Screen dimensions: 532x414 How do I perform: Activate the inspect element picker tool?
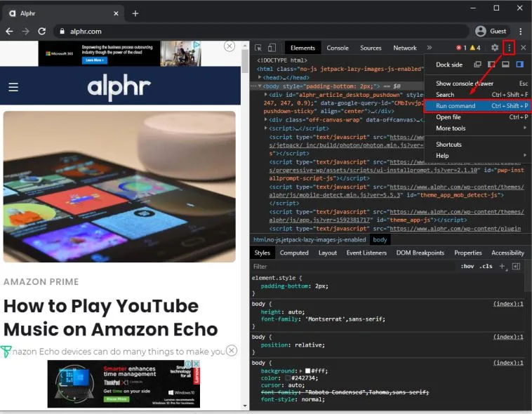[x=258, y=48]
